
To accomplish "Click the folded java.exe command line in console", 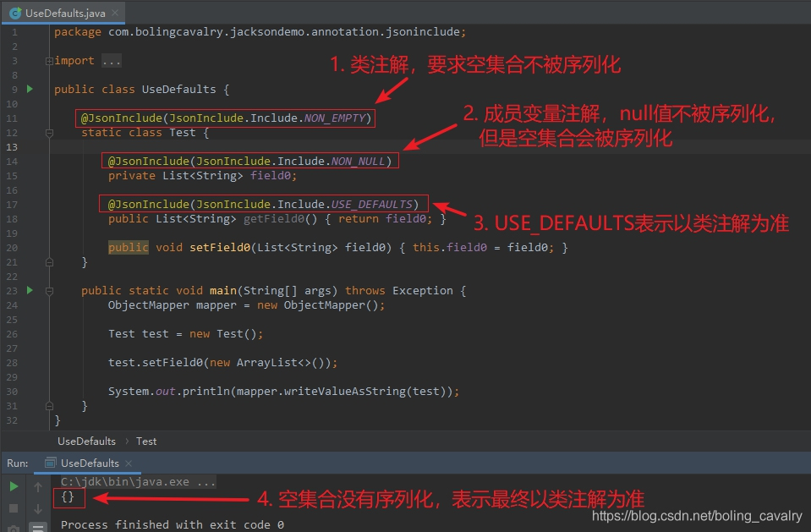I will click(x=138, y=482).
